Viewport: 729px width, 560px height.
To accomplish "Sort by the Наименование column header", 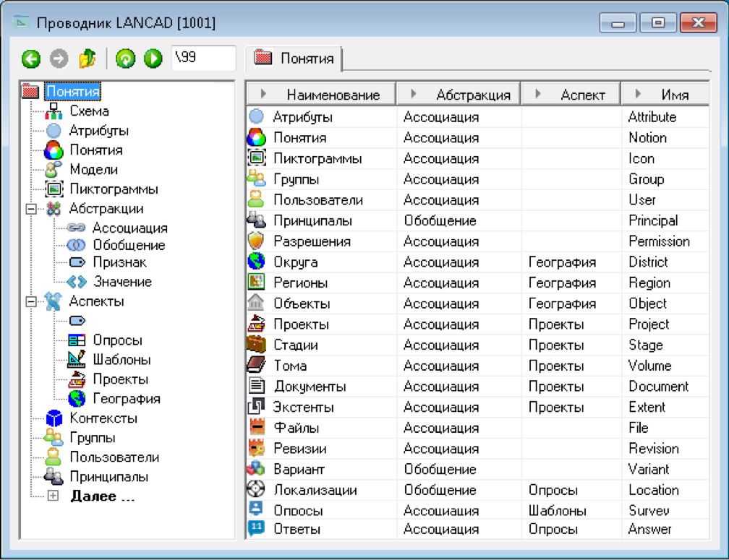I will 321,94.
